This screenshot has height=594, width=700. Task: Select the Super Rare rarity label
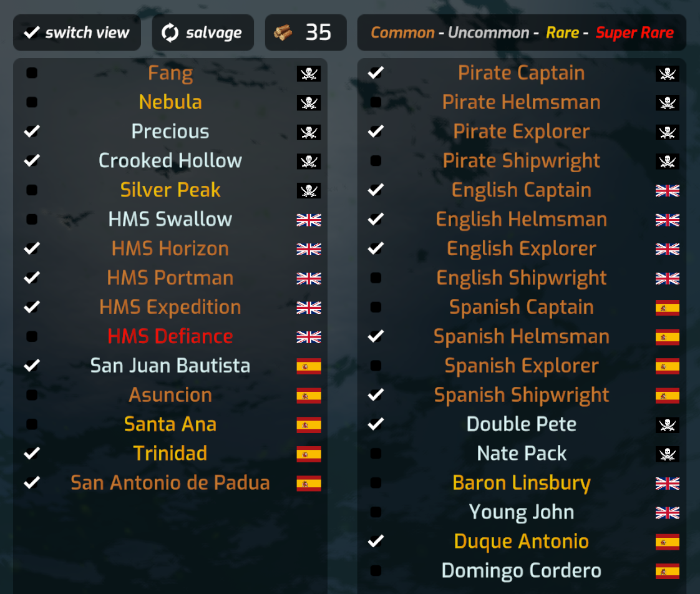tap(634, 32)
